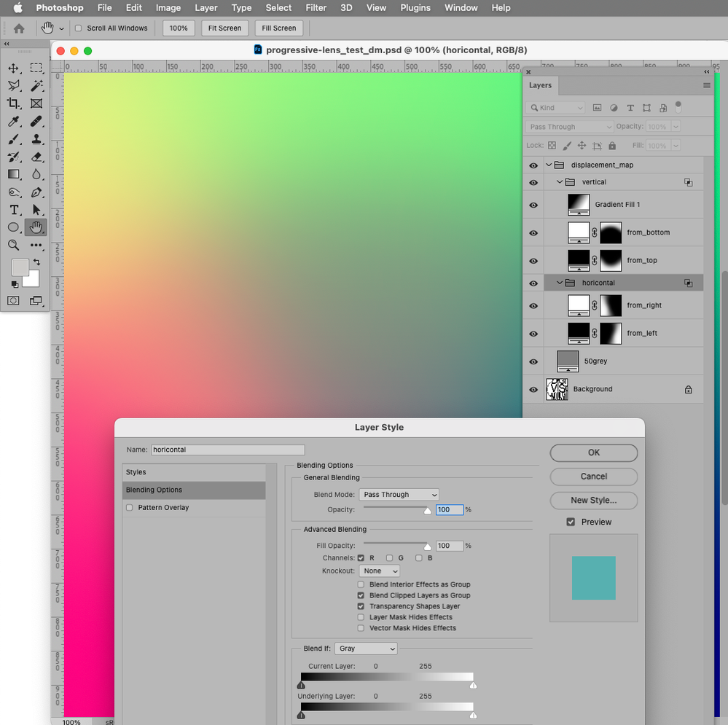This screenshot has height=725, width=728.
Task: Click the Layers panel tab
Action: pyautogui.click(x=540, y=85)
